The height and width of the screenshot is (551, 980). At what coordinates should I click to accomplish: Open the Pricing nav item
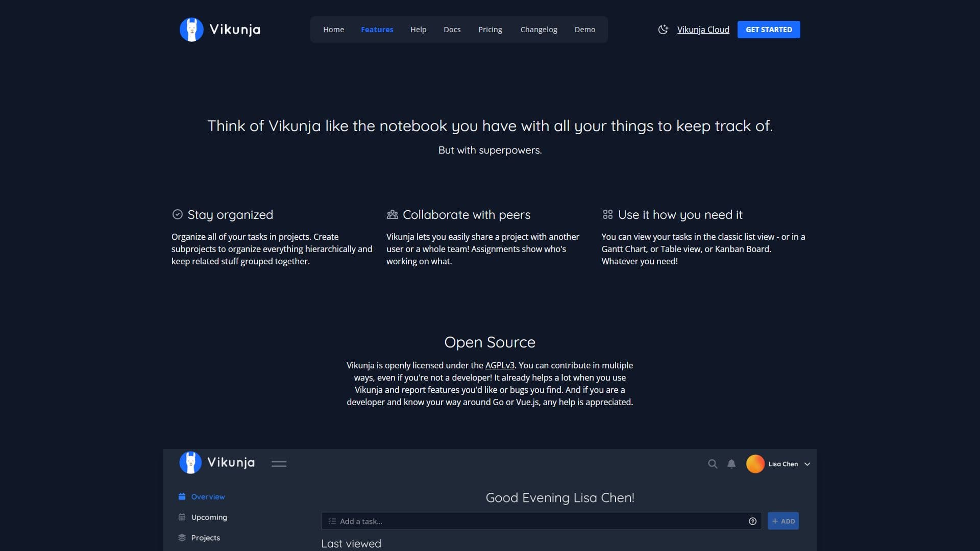point(490,30)
